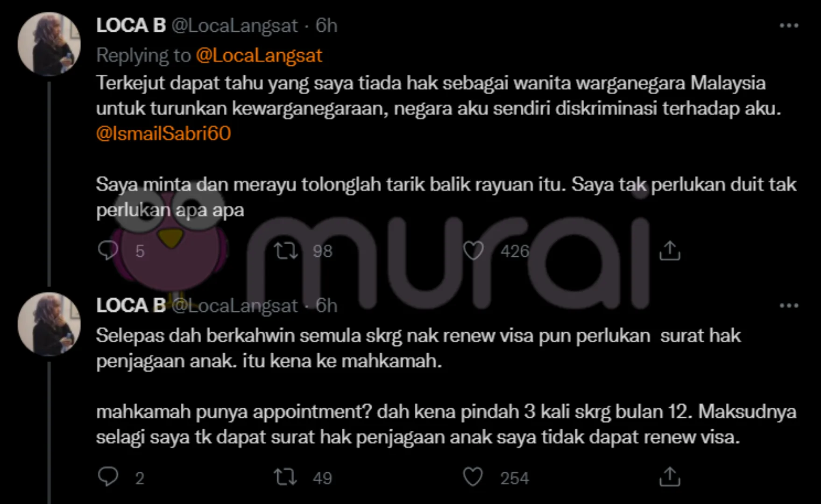Open LOCA B profile name on first tweet
821x504 pixels.
point(131,26)
